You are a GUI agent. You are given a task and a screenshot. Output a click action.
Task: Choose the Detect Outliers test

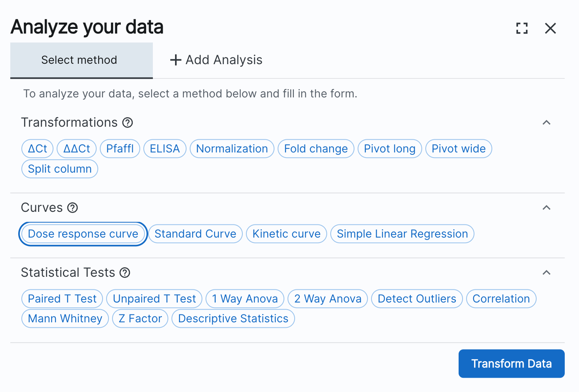pyautogui.click(x=417, y=299)
